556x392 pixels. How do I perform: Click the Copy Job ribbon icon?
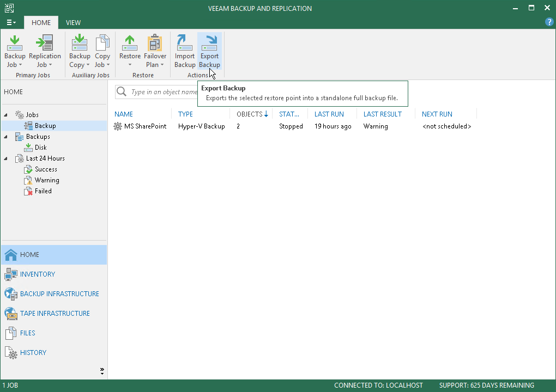tap(102, 43)
